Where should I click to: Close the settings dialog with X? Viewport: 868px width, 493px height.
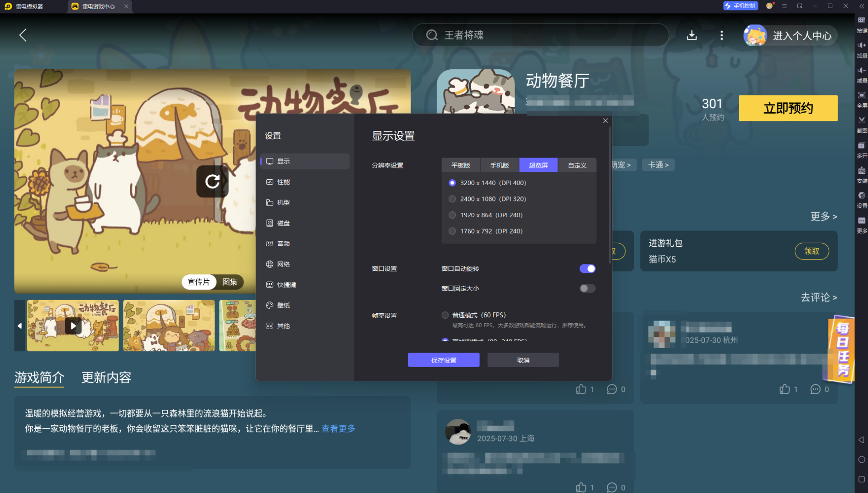pyautogui.click(x=605, y=121)
